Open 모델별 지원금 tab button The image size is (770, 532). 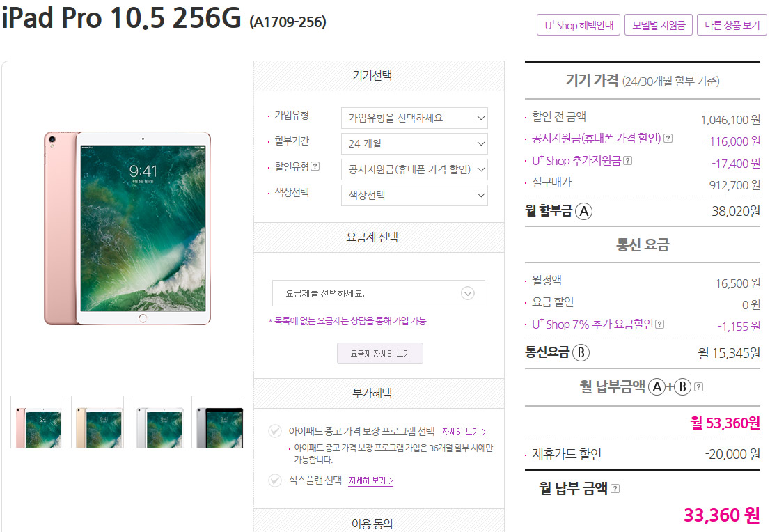[659, 25]
